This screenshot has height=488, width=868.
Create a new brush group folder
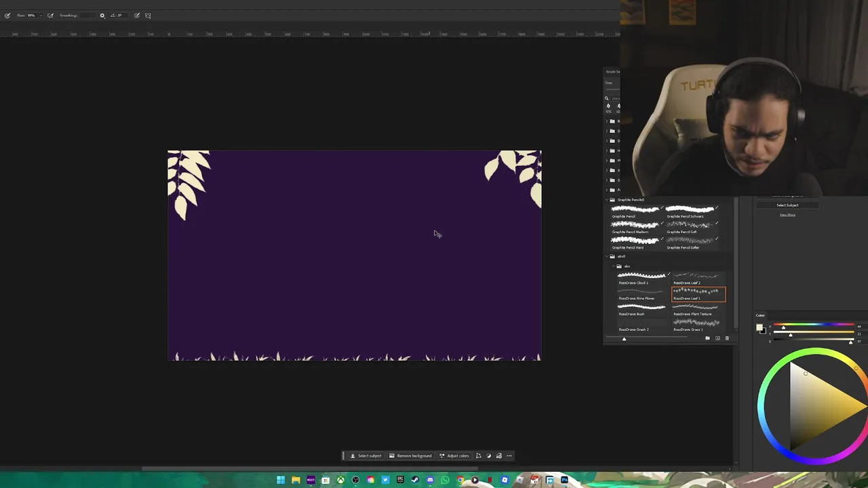(707, 338)
